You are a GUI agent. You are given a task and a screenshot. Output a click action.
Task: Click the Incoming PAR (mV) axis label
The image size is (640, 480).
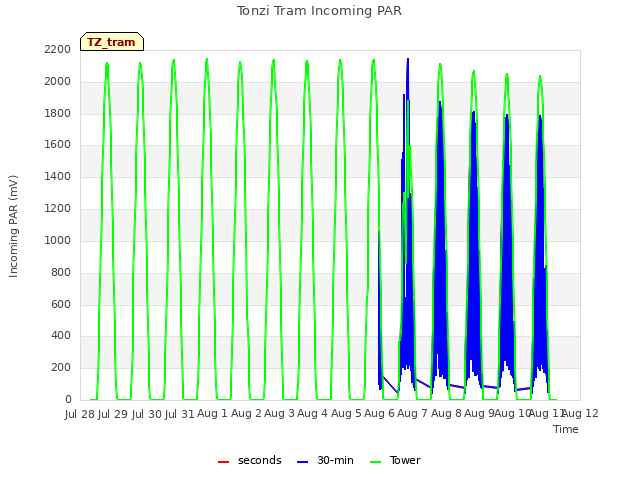point(13,227)
